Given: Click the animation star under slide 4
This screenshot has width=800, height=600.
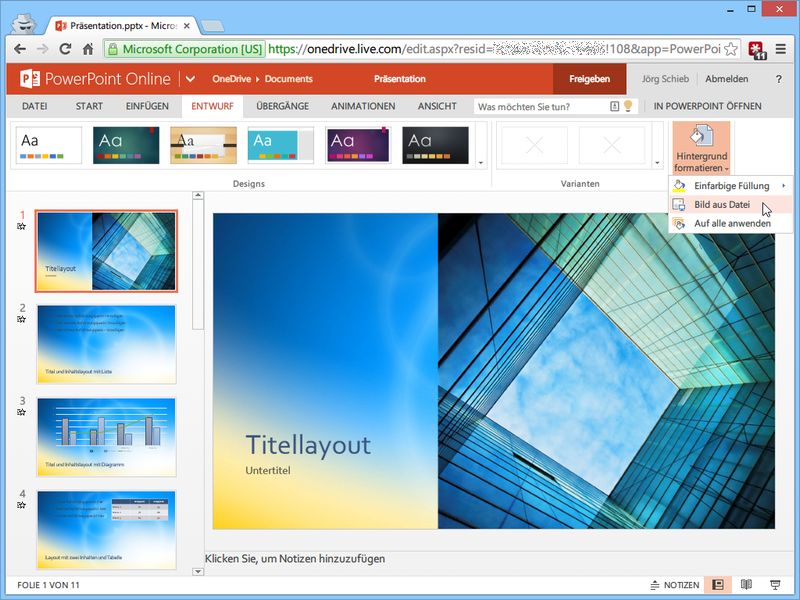Looking at the screenshot, I should 21,505.
